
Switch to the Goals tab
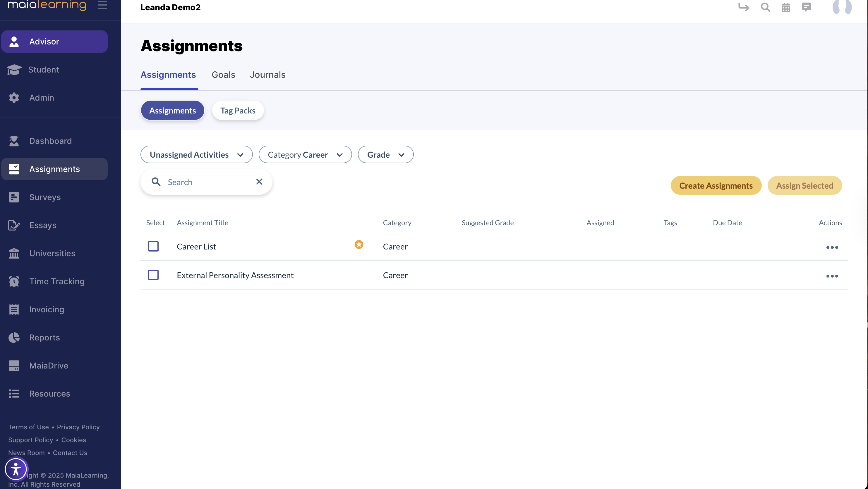223,75
